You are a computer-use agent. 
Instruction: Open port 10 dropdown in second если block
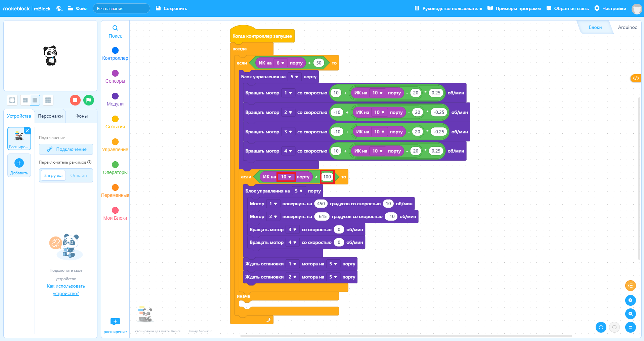tap(286, 177)
